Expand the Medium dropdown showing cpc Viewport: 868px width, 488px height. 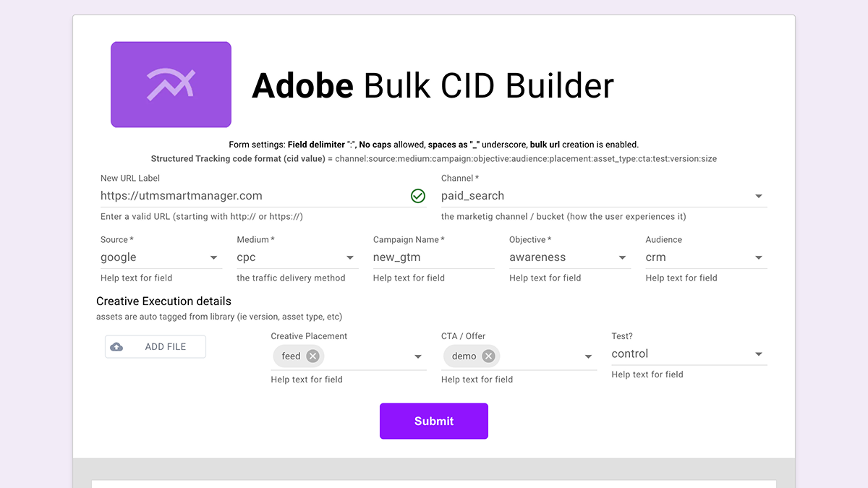pos(297,257)
